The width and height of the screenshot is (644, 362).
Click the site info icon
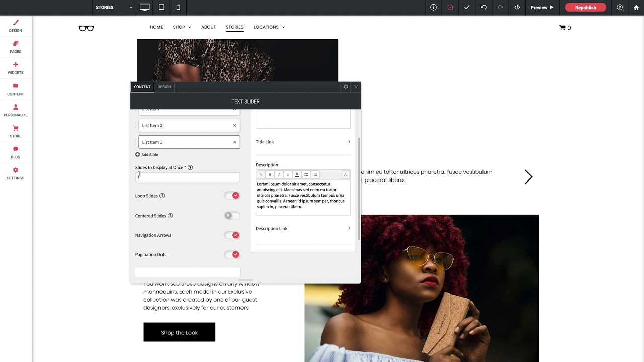pyautogui.click(x=433, y=7)
